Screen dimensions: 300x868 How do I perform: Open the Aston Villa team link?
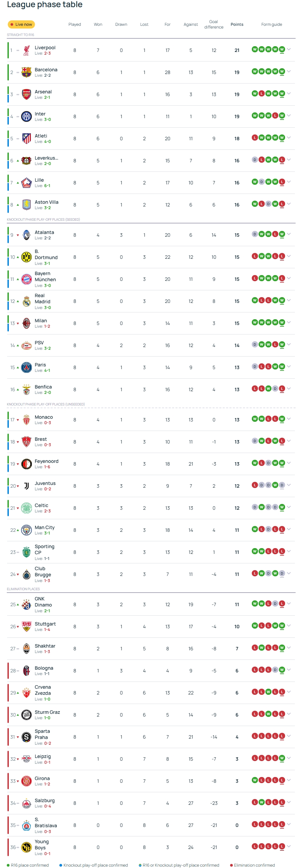pyautogui.click(x=46, y=202)
